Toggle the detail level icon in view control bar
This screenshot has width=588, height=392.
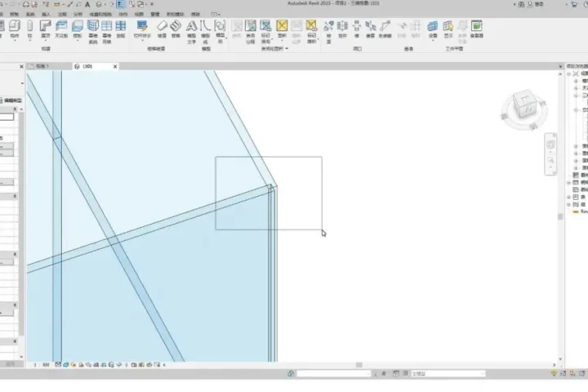click(58, 364)
